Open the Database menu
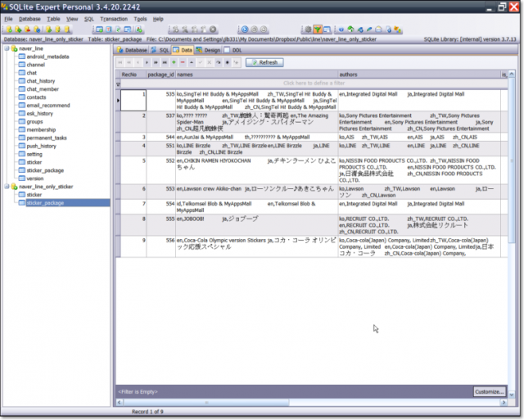Image resolution: width=524 pixels, height=420 pixels. [29, 19]
